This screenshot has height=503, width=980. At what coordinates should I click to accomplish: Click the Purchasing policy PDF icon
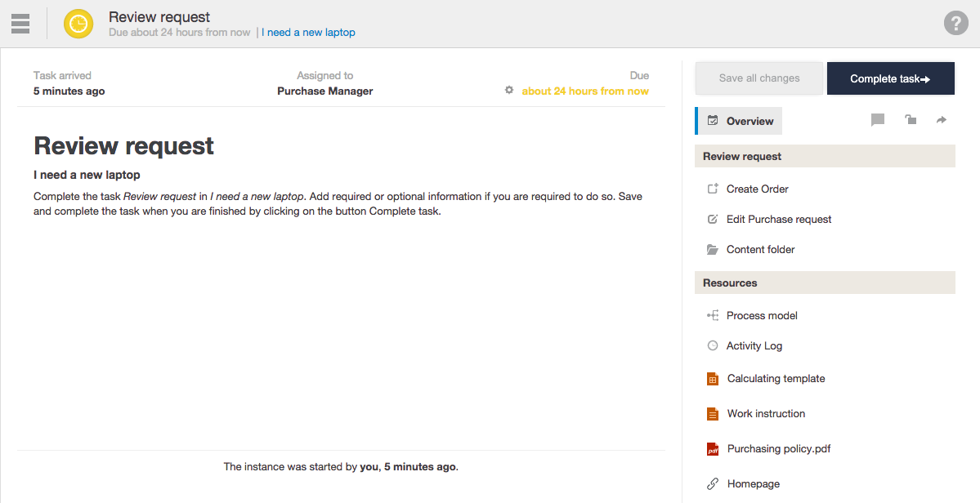coord(713,449)
